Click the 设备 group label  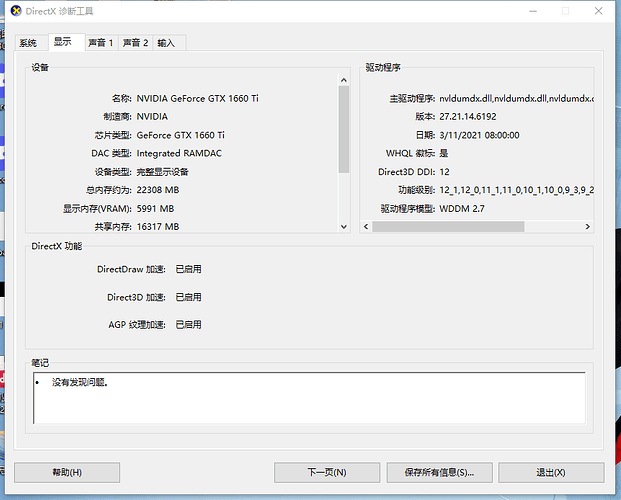pos(40,67)
